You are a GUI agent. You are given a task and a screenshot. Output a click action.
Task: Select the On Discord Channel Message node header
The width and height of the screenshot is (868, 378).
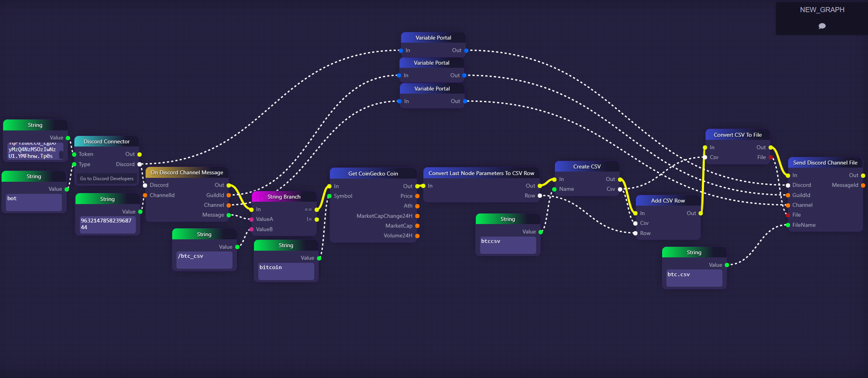coord(187,172)
